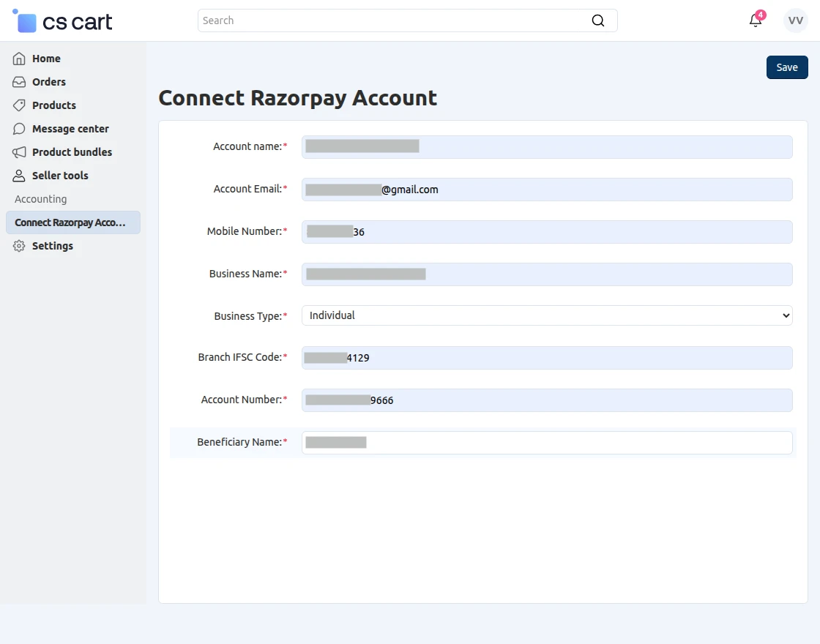Expand the Business Type options chevron
Screen dimensions: 820x644
pos(783,315)
